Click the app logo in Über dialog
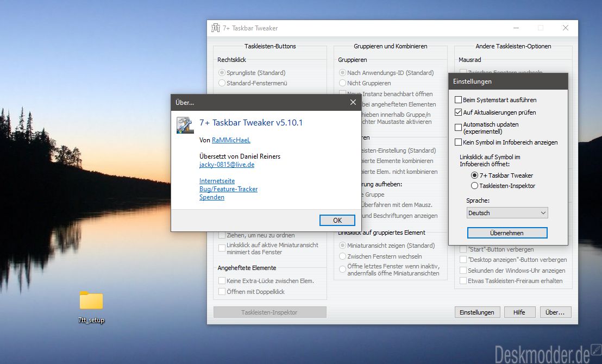This screenshot has height=364, width=602. click(x=185, y=125)
